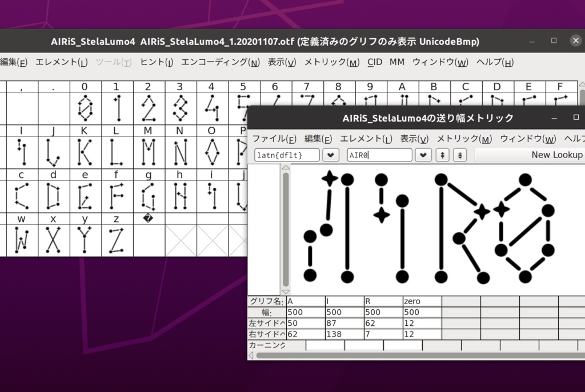This screenshot has width=585, height=392.
Task: Select glyph cell for capital M
Action: click(x=149, y=152)
